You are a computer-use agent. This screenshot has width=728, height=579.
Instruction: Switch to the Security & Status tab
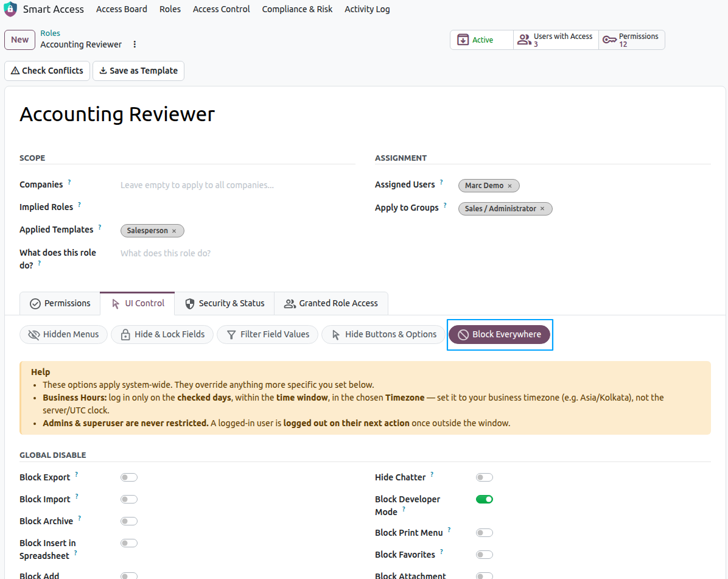tap(225, 304)
